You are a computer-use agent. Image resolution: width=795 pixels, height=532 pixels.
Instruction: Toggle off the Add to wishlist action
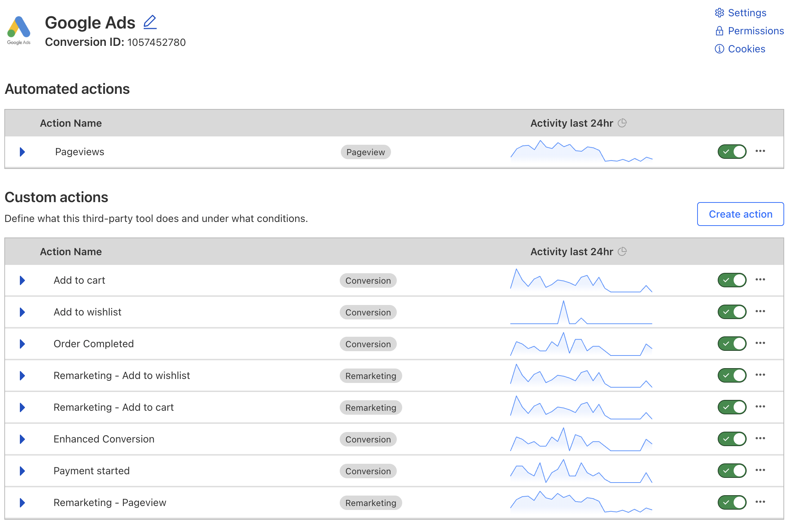click(732, 312)
